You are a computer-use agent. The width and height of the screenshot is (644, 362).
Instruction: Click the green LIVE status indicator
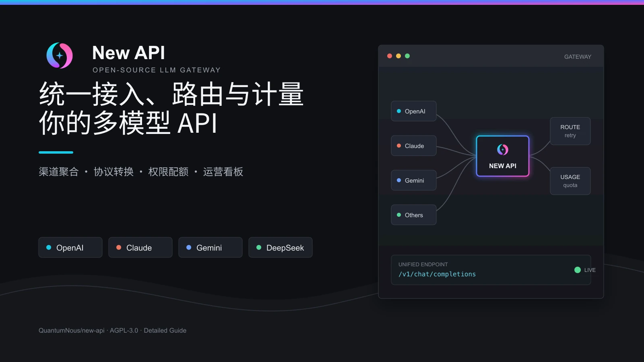pos(578,270)
